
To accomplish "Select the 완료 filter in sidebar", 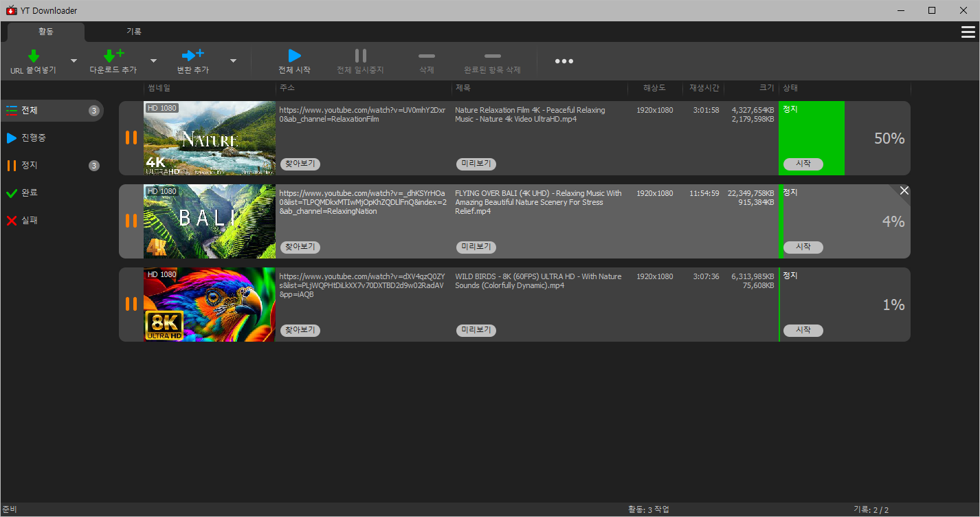I will coord(52,193).
